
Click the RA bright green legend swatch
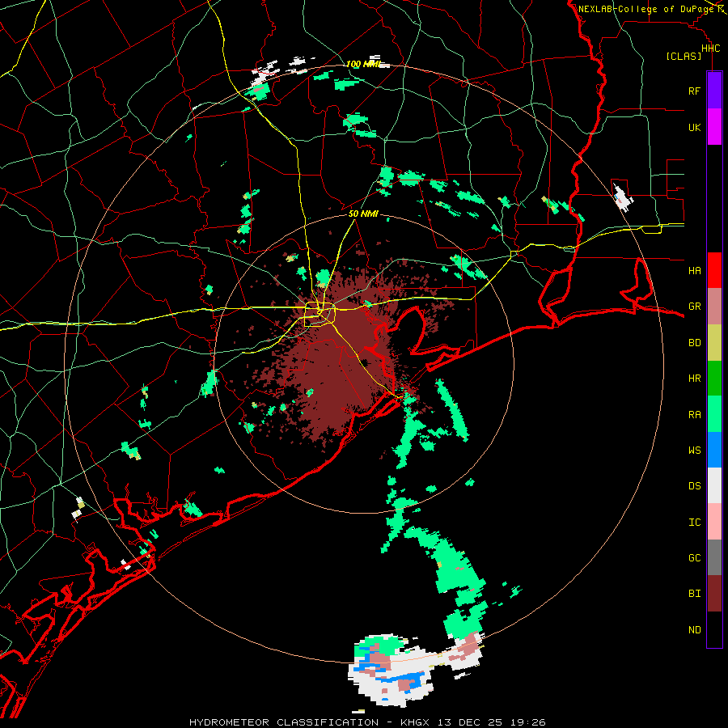[x=714, y=414]
